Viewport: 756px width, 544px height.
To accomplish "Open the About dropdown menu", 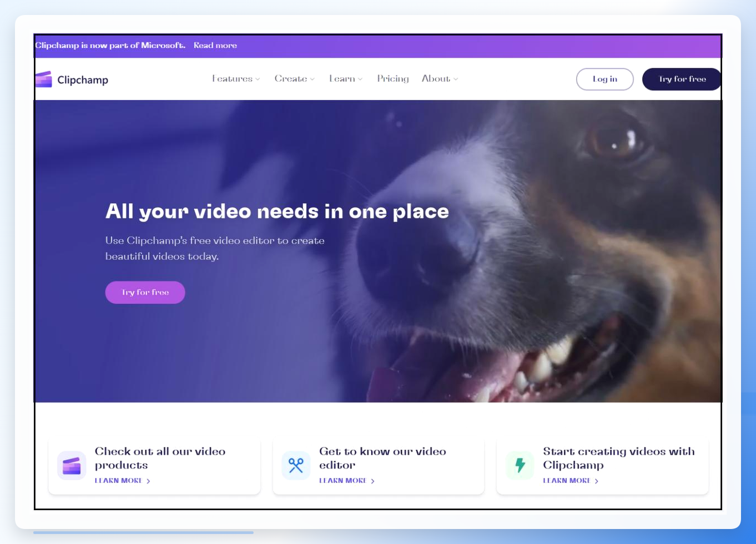I will click(x=440, y=79).
